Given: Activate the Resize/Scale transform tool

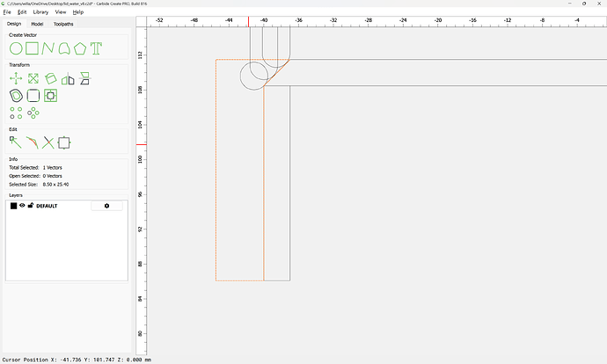Looking at the screenshot, I should point(33,78).
